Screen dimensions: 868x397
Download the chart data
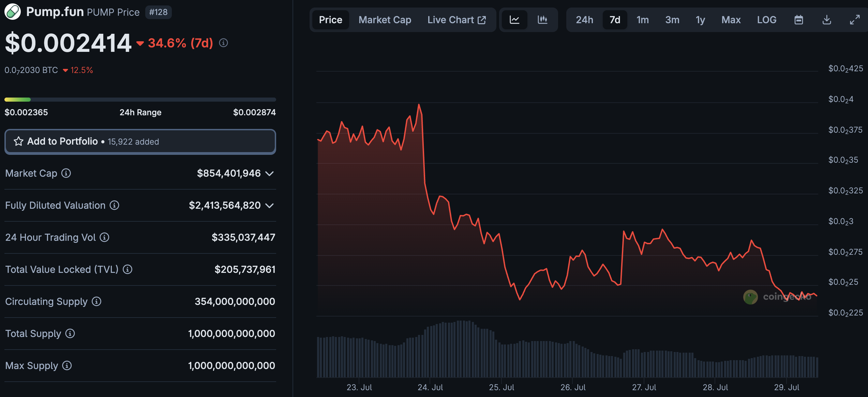click(x=827, y=20)
